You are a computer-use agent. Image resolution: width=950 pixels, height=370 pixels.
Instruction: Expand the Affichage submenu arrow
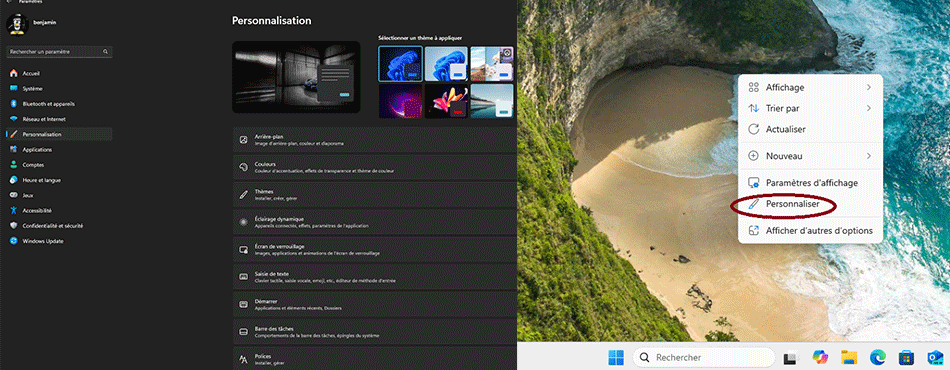[x=869, y=88]
